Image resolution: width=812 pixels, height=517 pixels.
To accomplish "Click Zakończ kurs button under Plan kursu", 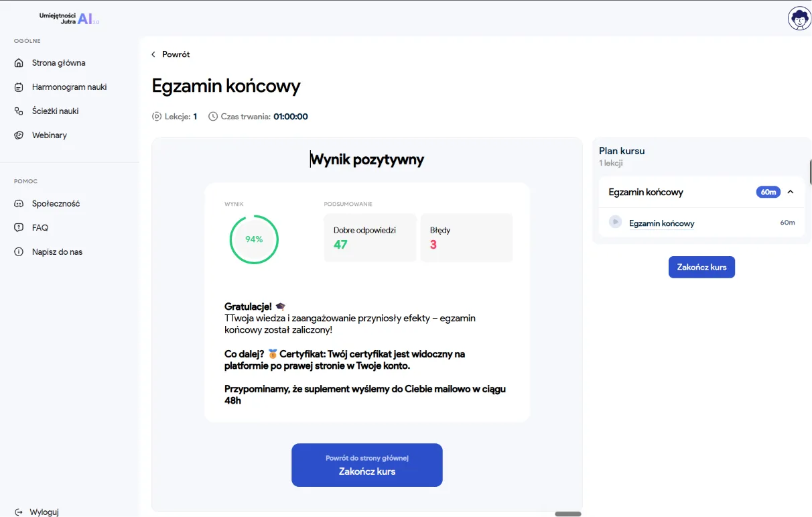I will pyautogui.click(x=701, y=267).
